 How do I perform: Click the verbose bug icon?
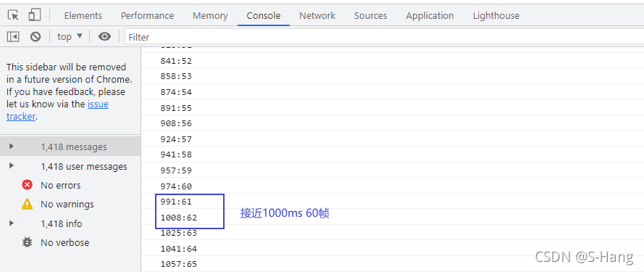(x=27, y=242)
